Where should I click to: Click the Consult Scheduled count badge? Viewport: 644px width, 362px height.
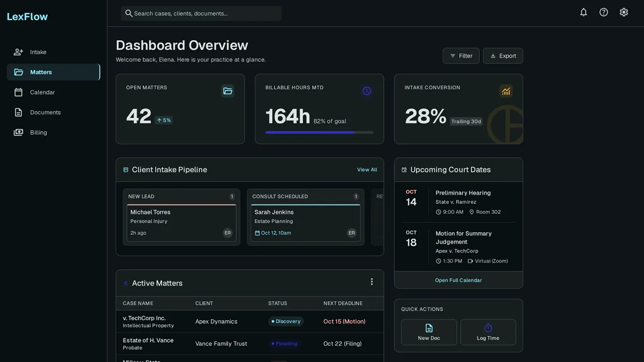(x=356, y=197)
